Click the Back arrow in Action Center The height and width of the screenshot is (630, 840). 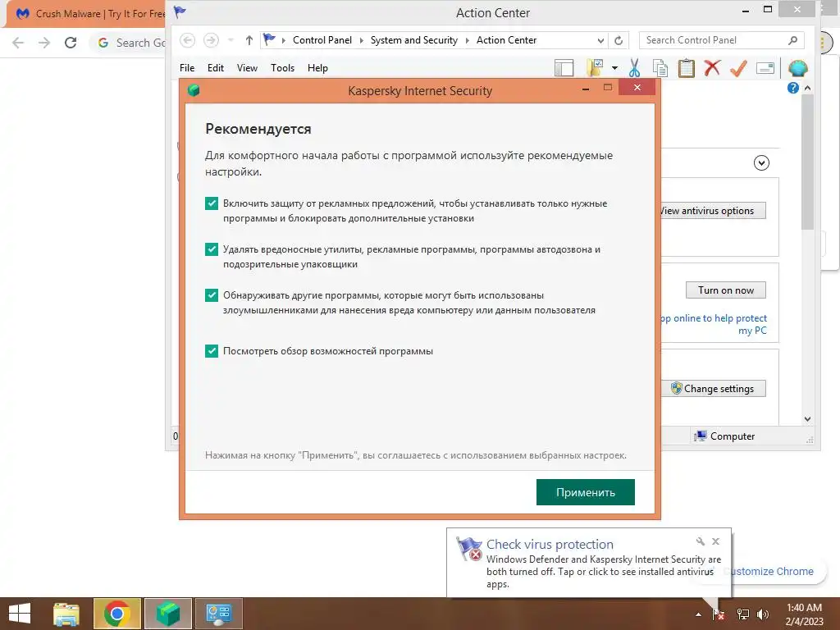click(x=187, y=40)
